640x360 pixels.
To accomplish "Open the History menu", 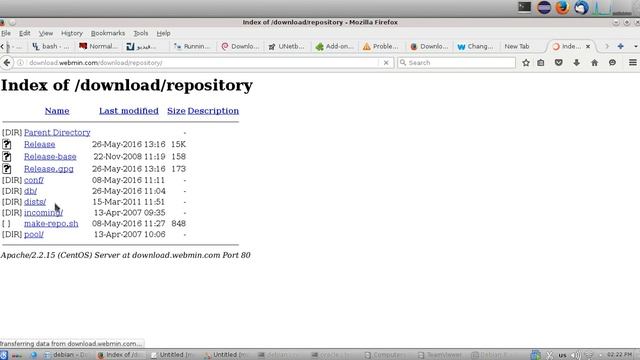I will tap(71, 33).
